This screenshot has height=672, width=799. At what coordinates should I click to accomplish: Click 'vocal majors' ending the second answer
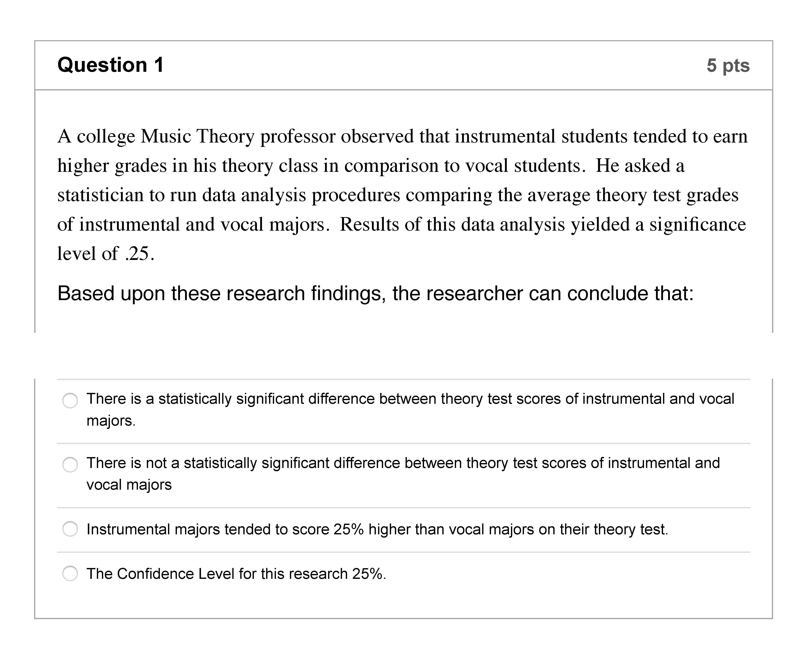[129, 485]
